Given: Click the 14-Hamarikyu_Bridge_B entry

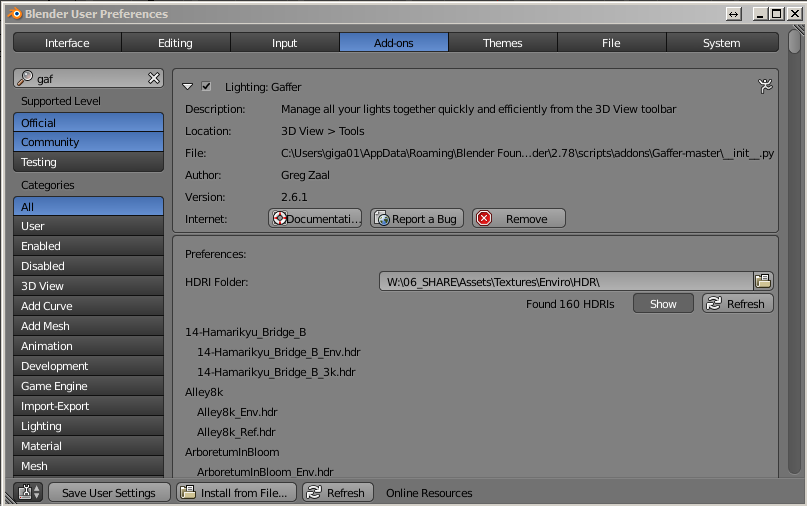Looking at the screenshot, I should 245,332.
